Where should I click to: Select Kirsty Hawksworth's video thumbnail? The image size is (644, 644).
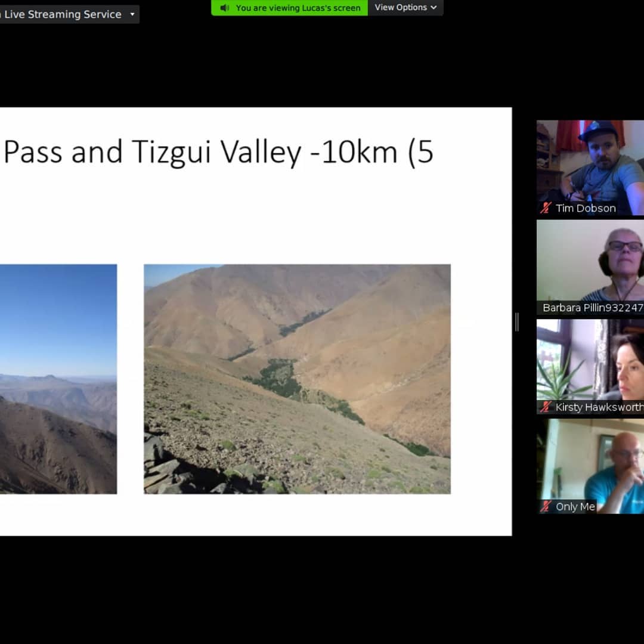coord(590,367)
